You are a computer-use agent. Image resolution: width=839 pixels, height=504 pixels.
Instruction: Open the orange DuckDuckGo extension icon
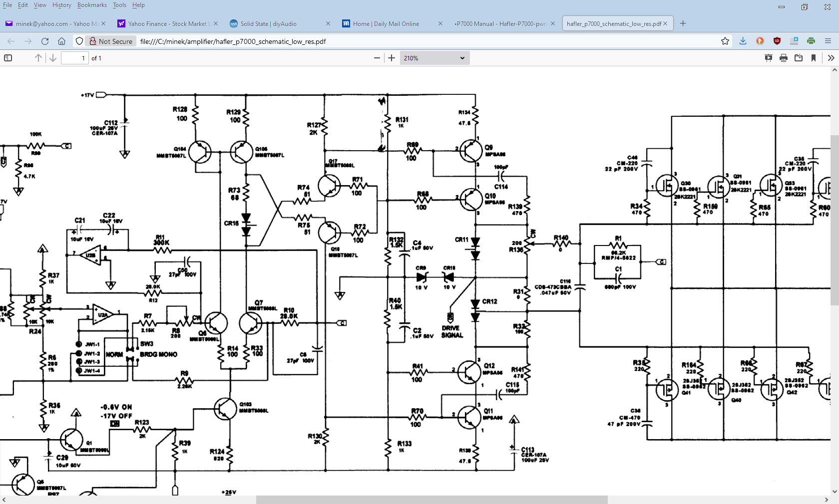pos(760,41)
